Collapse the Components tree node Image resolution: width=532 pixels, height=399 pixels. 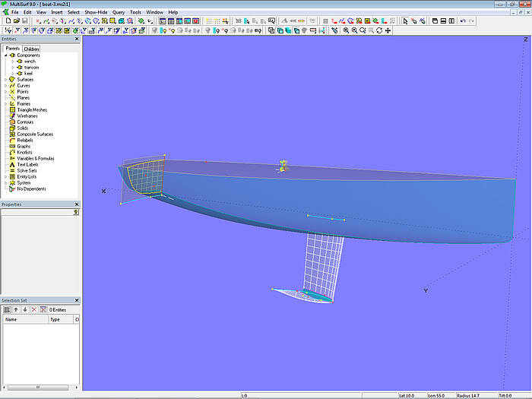5,55
